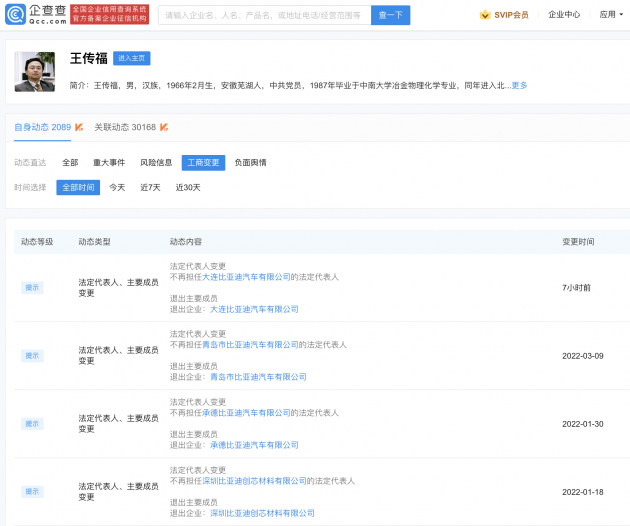Select the 工商变更 filter
Screen dimensions: 630x526
click(203, 163)
